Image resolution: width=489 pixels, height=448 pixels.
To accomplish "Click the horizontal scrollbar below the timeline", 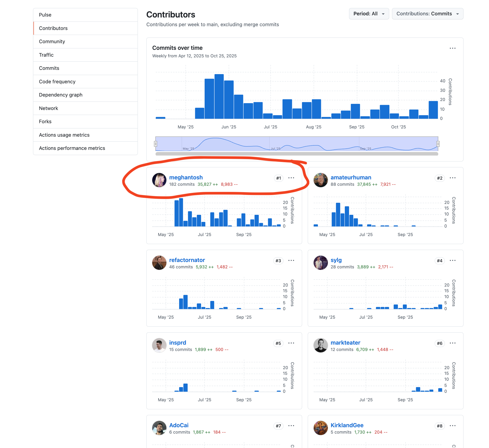I will click(x=297, y=154).
